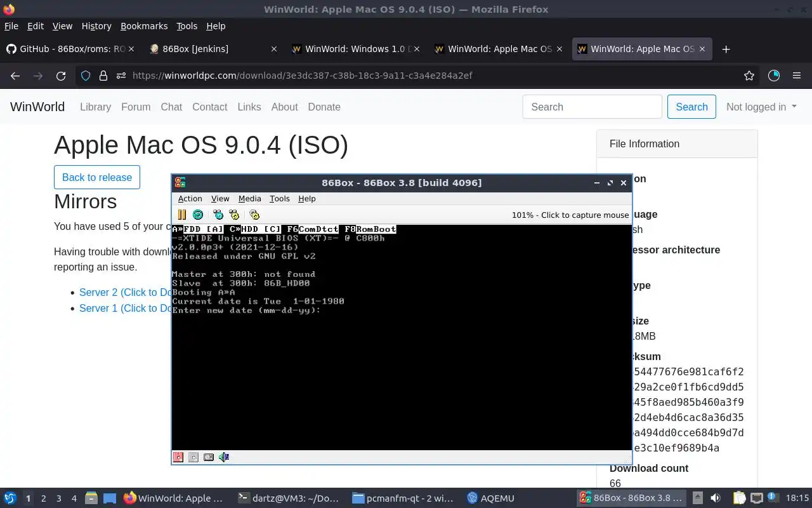Image resolution: width=812 pixels, height=508 pixels.
Task: Open Firefox Bookmarks menu
Action: point(144,26)
